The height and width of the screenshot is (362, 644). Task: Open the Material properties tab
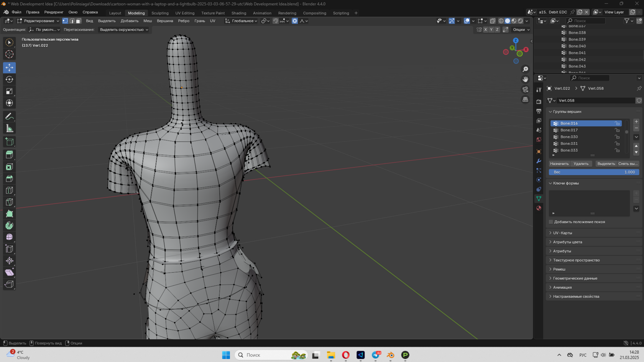click(539, 208)
